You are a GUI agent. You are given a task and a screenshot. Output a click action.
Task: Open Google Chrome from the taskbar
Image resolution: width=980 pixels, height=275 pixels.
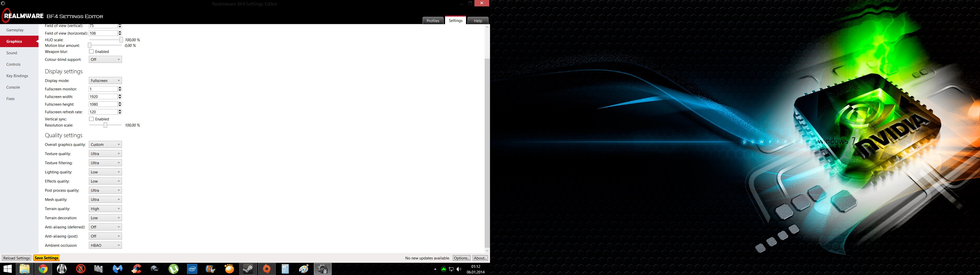click(x=43, y=269)
